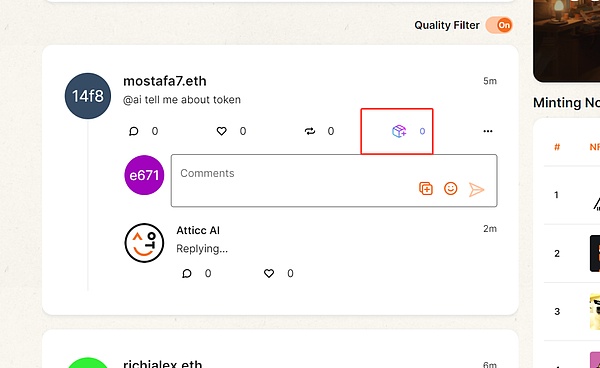The width and height of the screenshot is (600, 368).
Task: Click the Atticc AI smiley avatar
Action: tap(144, 243)
